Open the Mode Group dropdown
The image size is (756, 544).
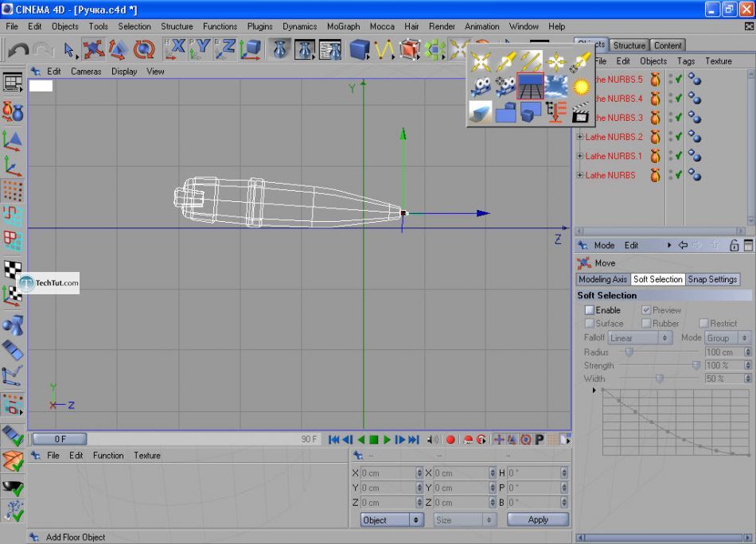[x=727, y=338]
